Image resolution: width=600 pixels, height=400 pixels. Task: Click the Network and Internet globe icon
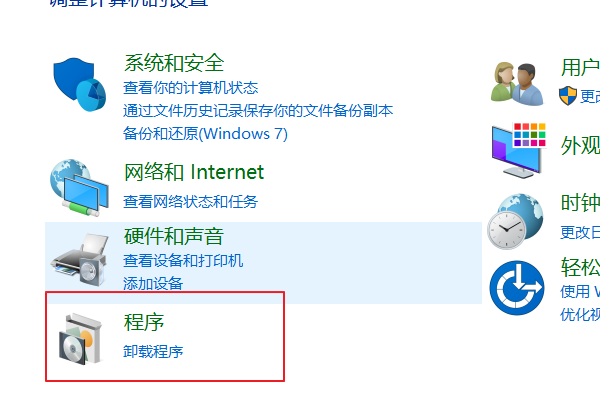(80, 188)
